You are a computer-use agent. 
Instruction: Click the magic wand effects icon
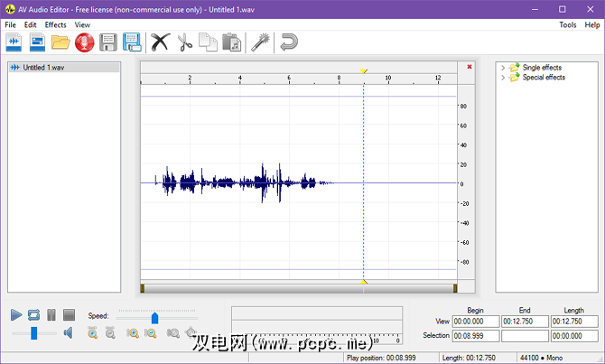261,42
